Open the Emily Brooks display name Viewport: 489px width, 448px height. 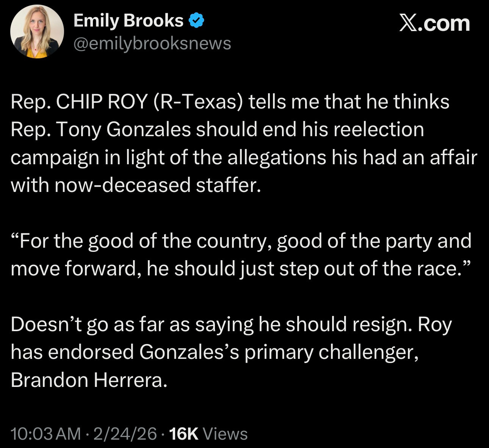(128, 20)
